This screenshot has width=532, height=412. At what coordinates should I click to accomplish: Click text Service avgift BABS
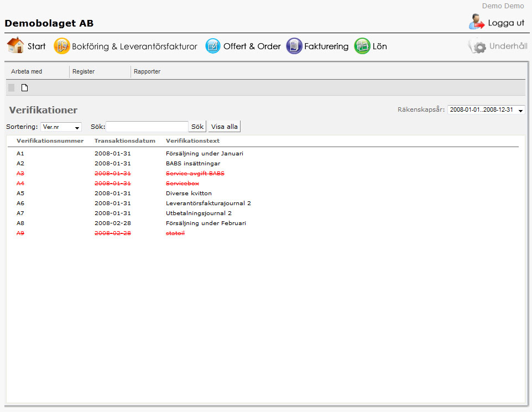(195, 174)
